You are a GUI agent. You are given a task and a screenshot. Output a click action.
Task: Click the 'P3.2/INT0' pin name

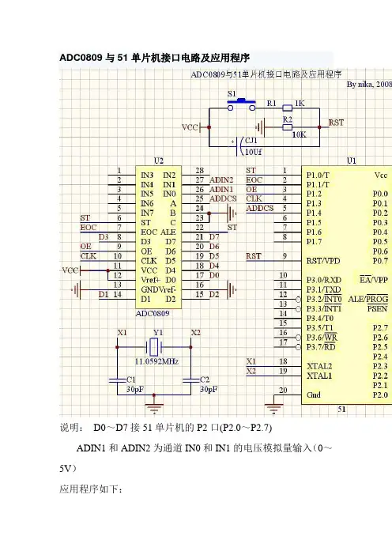pos(324,300)
